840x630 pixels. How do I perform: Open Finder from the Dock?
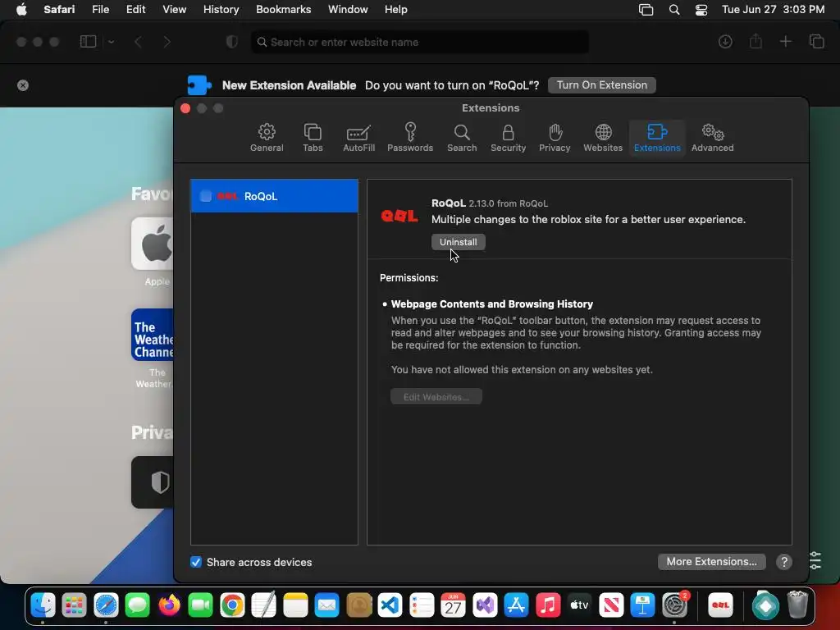pyautogui.click(x=43, y=605)
